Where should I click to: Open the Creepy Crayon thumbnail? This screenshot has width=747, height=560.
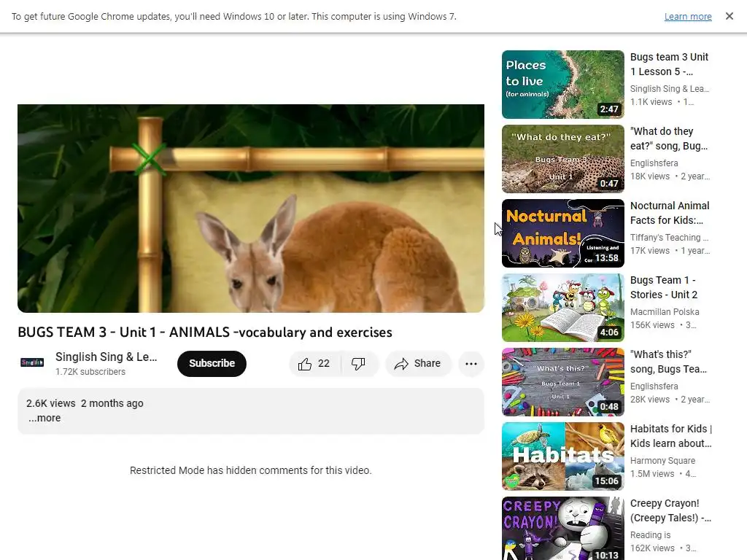[x=562, y=529]
